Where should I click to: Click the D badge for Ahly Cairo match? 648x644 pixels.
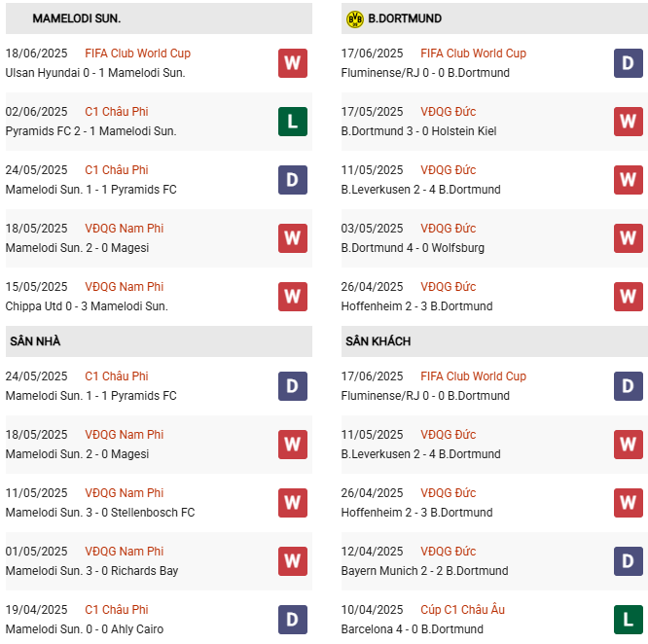[292, 620]
